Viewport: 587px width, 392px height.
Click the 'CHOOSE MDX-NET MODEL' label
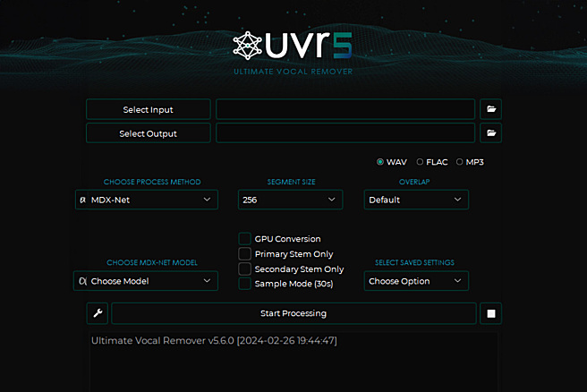(x=152, y=262)
